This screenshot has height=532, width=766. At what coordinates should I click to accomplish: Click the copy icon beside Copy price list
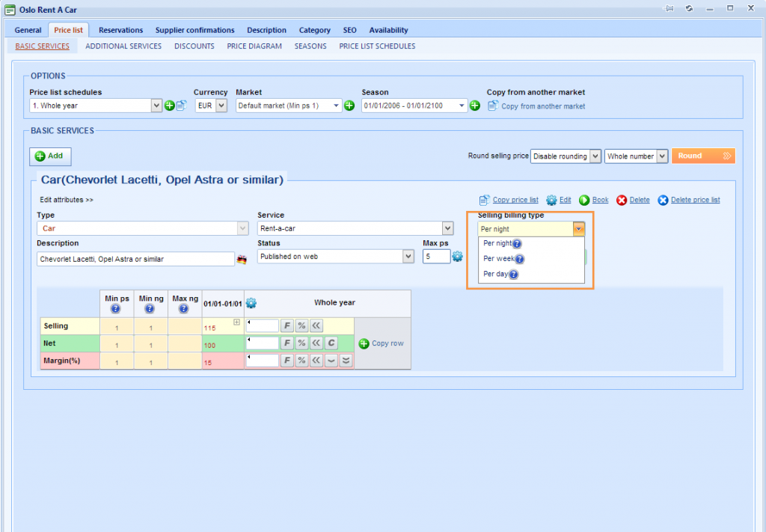point(483,200)
